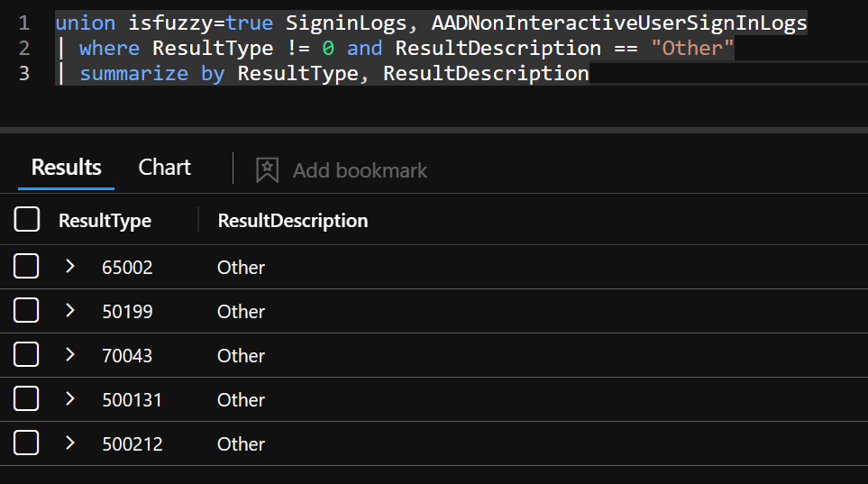Open the Chart tab

(164, 168)
